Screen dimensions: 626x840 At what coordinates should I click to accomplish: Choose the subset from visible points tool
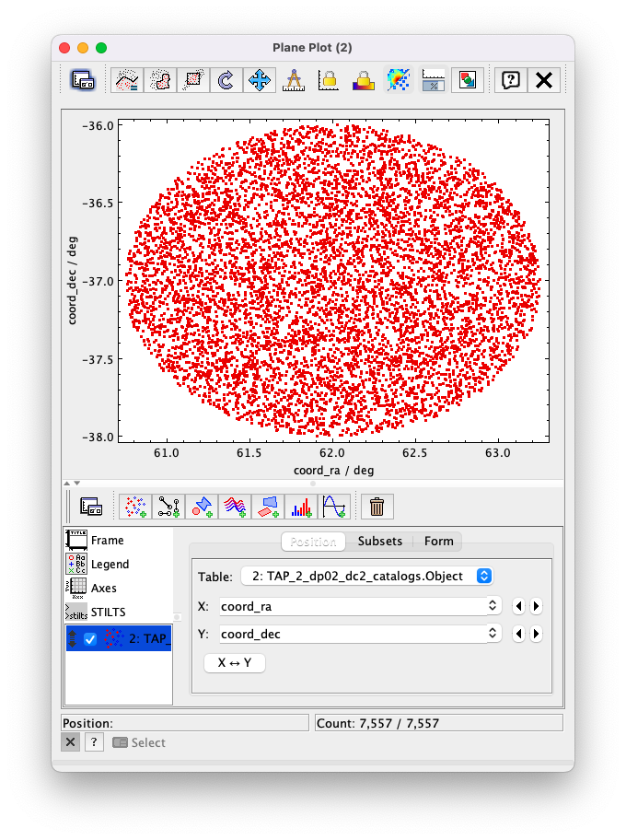[193, 80]
